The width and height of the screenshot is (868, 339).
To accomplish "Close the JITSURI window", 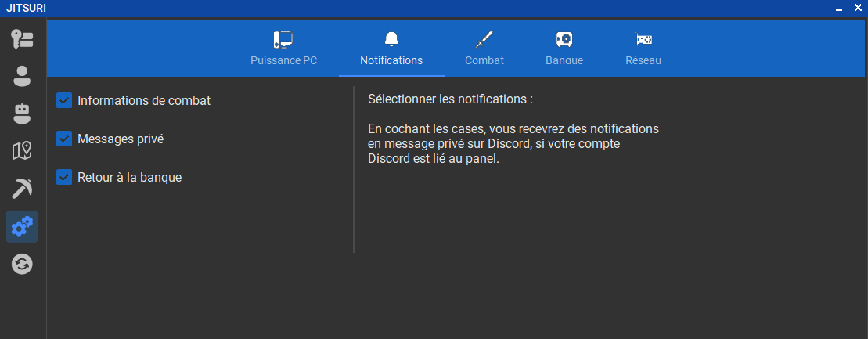I will pyautogui.click(x=858, y=8).
